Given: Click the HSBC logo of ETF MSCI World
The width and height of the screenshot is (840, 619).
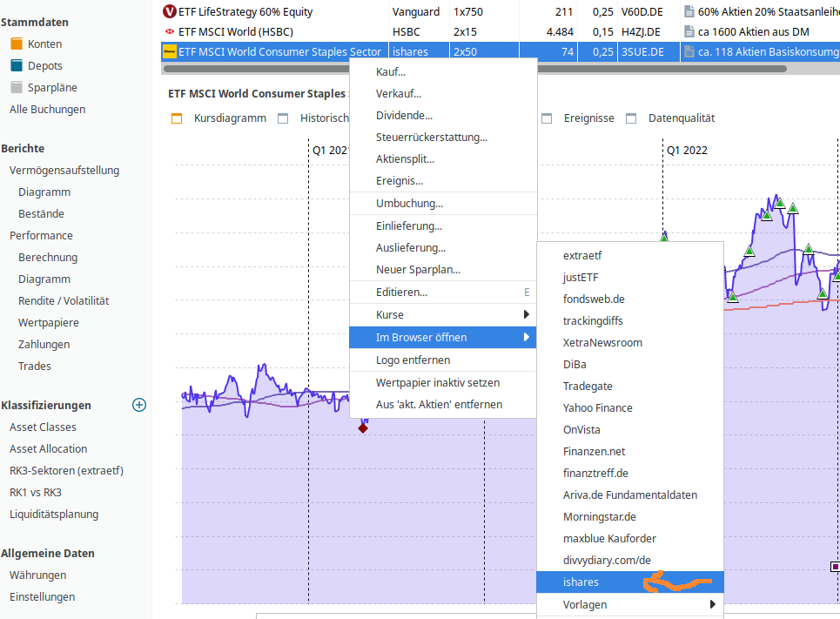Looking at the screenshot, I should click(x=169, y=31).
